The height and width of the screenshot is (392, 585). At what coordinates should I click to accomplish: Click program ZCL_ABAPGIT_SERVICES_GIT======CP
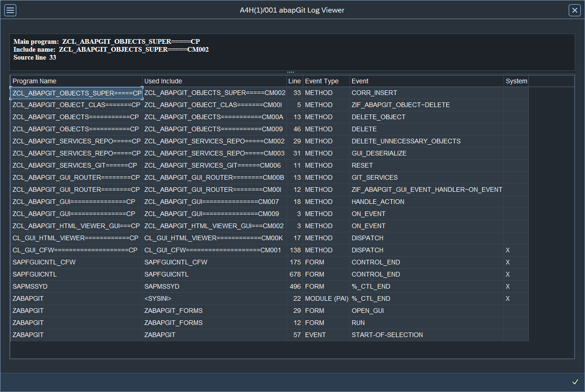coord(76,165)
